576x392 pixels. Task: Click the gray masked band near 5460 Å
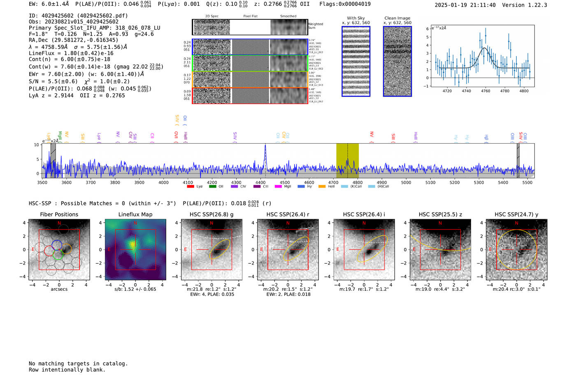pyautogui.click(x=518, y=161)
